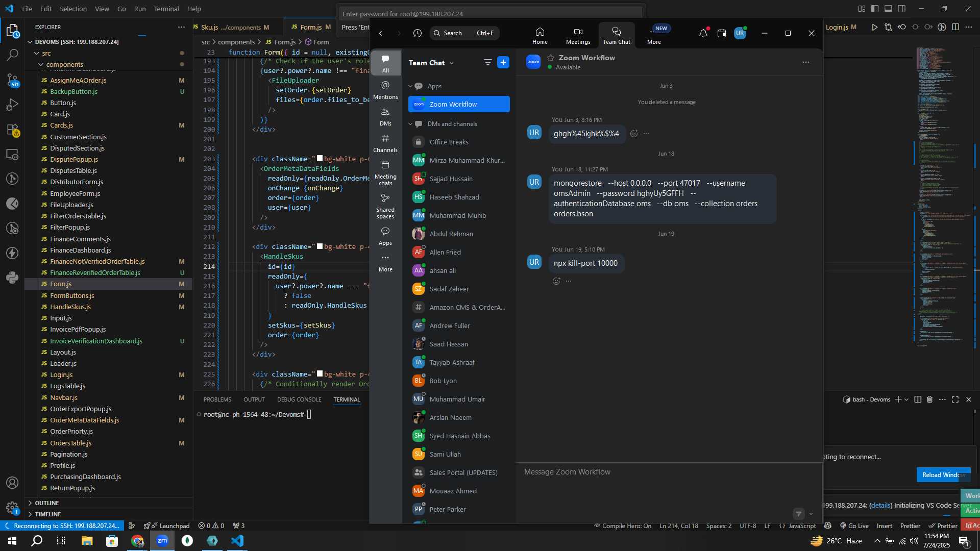This screenshot has width=980, height=551.
Task: Toggle panel layout icon in title bar
Action: coord(888,9)
